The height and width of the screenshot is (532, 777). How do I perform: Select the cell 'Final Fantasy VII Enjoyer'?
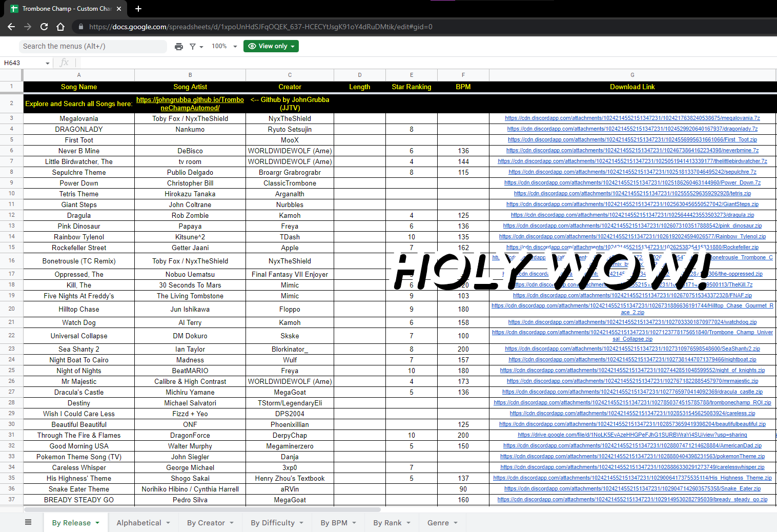290,274
